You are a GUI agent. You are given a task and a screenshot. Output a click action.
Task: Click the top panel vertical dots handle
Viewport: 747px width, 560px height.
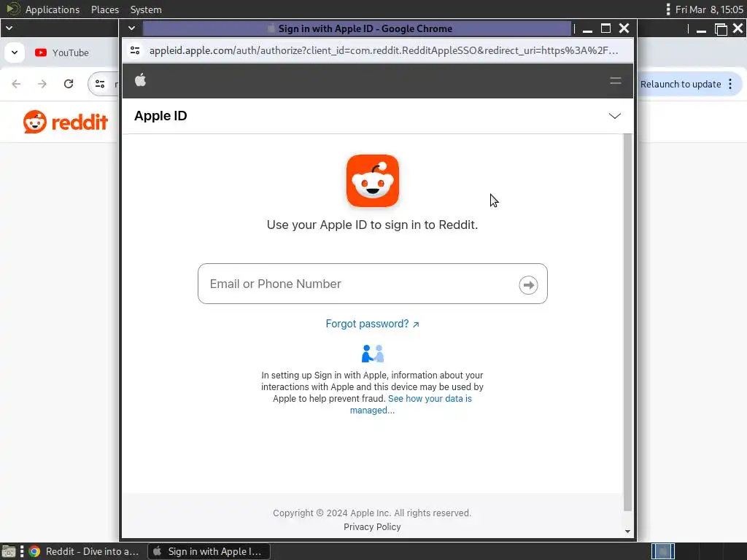(x=668, y=9)
